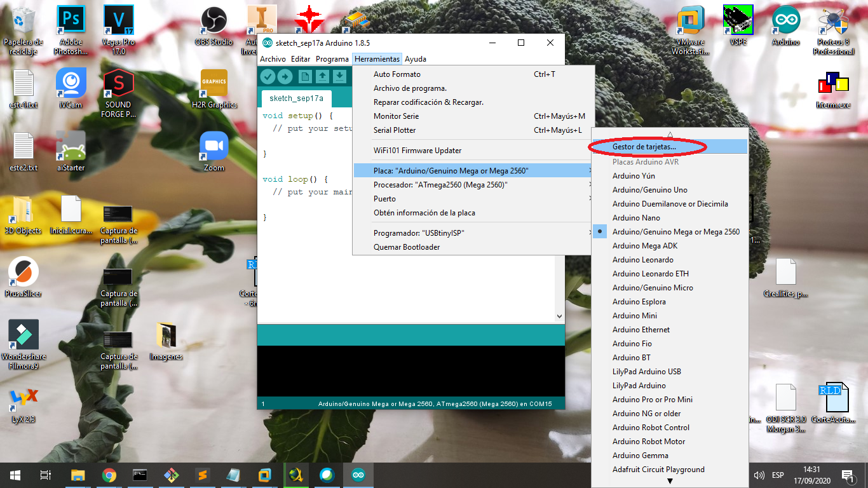Viewport: 868px width, 488px height.
Task: Open Serial Plotter from the menu
Action: 473,130
